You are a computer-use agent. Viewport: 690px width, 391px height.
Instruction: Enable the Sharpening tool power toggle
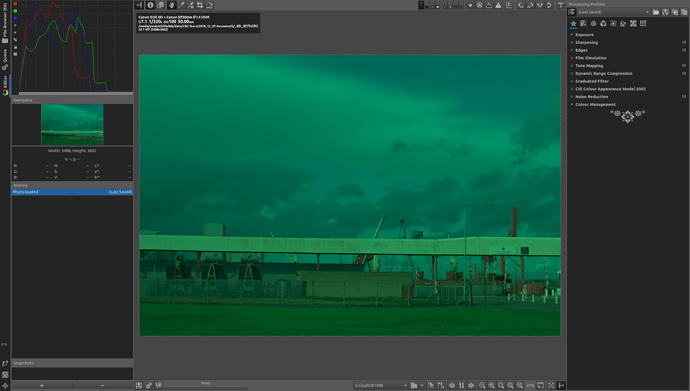(x=572, y=43)
